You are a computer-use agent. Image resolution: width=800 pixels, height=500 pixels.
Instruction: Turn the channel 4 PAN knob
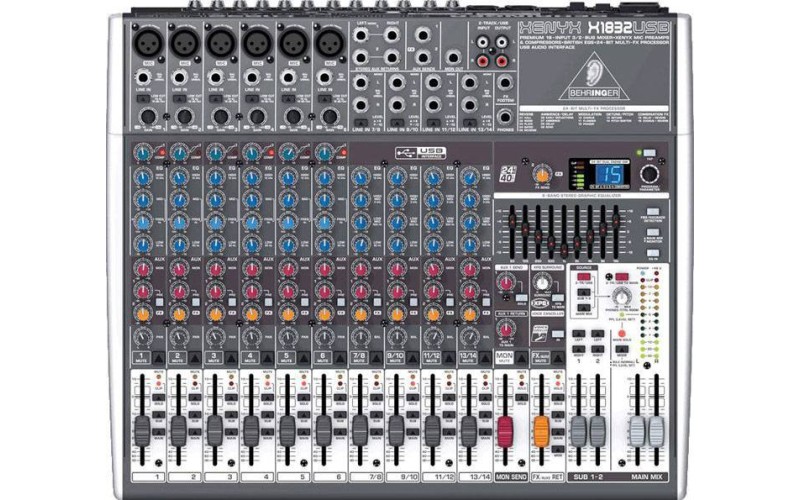(252, 337)
